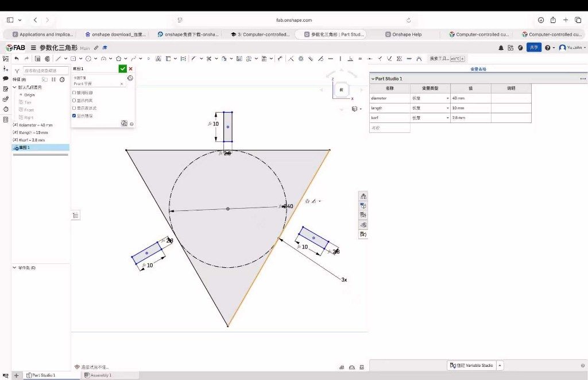Viewport: 588px width, 380px height.
Task: Select the Origin tree item
Action: click(29, 95)
